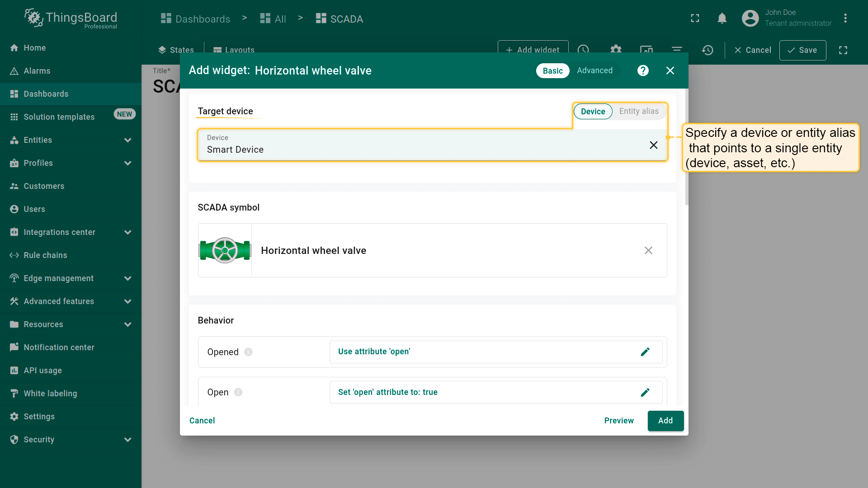This screenshot has width=868, height=488.
Task: Click the Preview button
Action: pyautogui.click(x=618, y=421)
